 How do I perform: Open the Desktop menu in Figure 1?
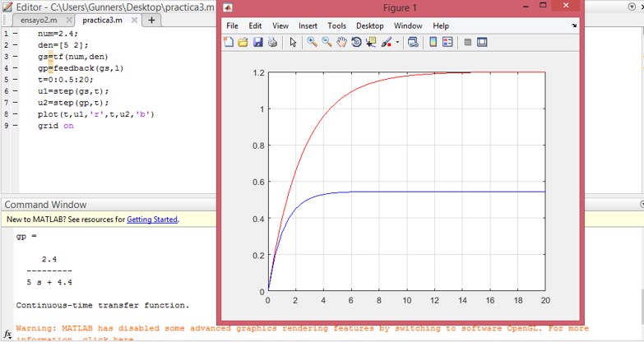point(369,25)
